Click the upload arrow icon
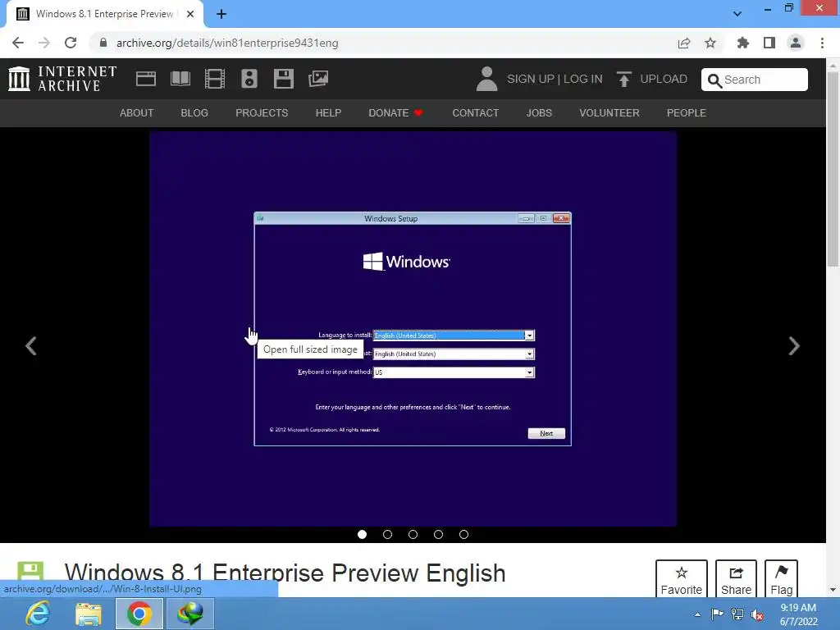840x630 pixels. (623, 80)
